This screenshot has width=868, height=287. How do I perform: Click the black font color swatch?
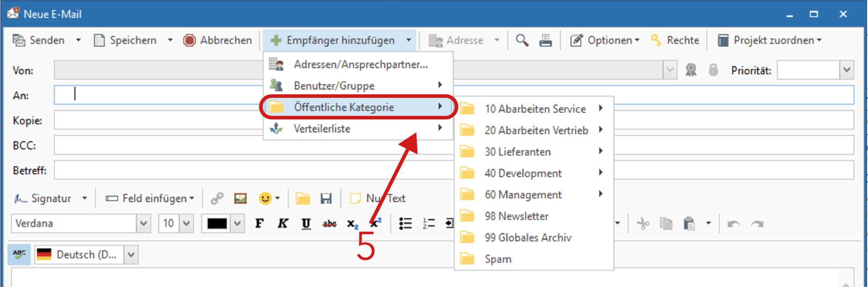tap(217, 223)
